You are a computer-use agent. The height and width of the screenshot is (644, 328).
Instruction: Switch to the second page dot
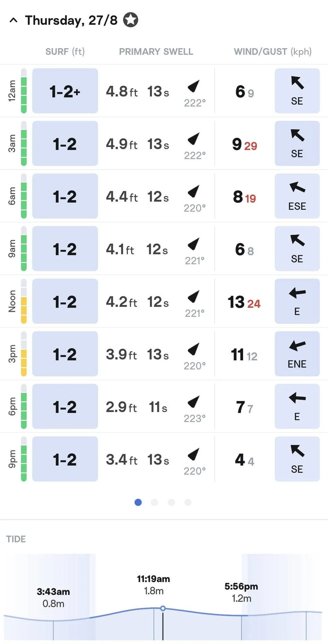tap(155, 502)
